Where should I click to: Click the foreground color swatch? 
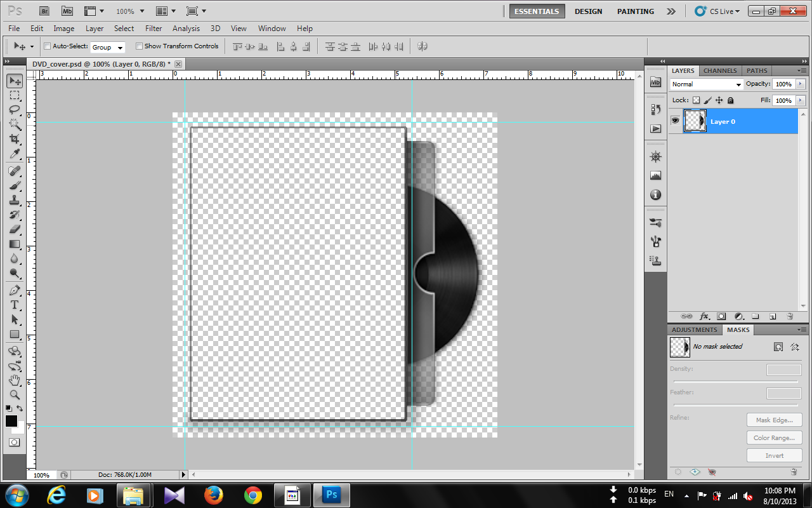[11, 420]
